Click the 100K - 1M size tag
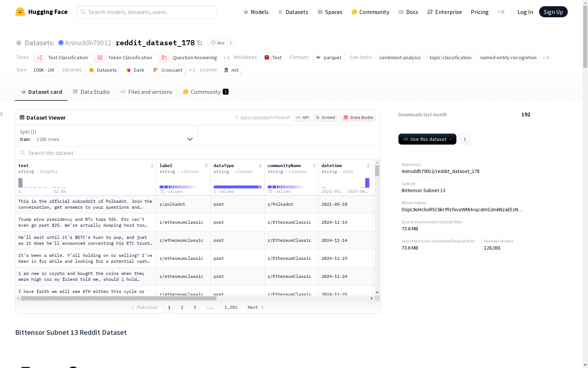This screenshot has height=368, width=588. click(44, 70)
